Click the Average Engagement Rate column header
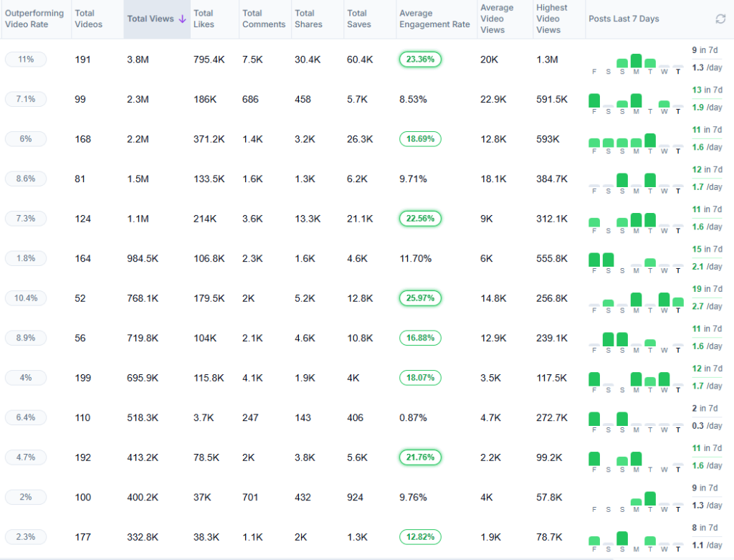This screenshot has width=734, height=560. 434,19
